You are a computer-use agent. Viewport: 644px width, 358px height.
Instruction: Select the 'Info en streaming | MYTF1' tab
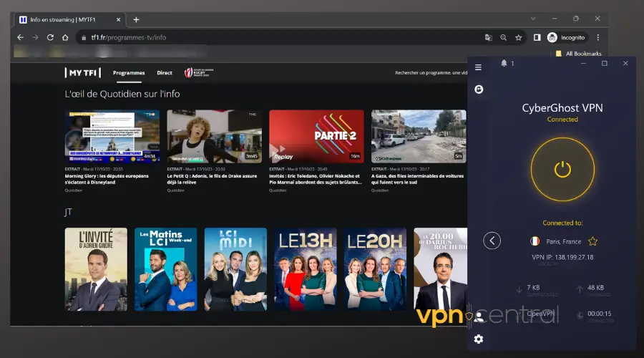(69, 19)
